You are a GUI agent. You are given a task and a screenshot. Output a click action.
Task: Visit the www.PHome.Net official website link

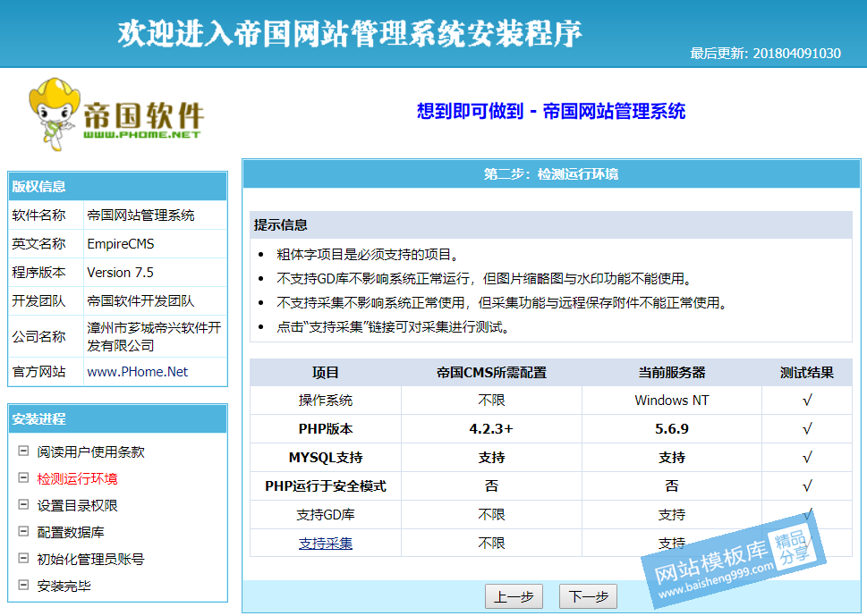click(x=138, y=372)
